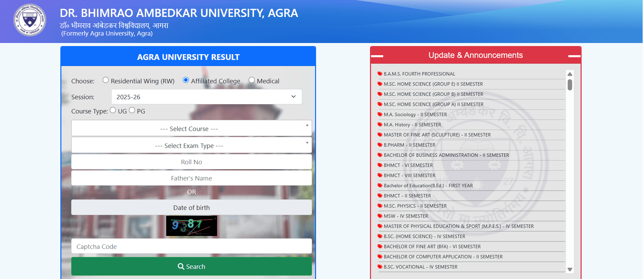Image resolution: width=644 pixels, height=279 pixels.
Task: Click tag icon beside M.SC. PHYSICS announcement
Action: [380, 206]
